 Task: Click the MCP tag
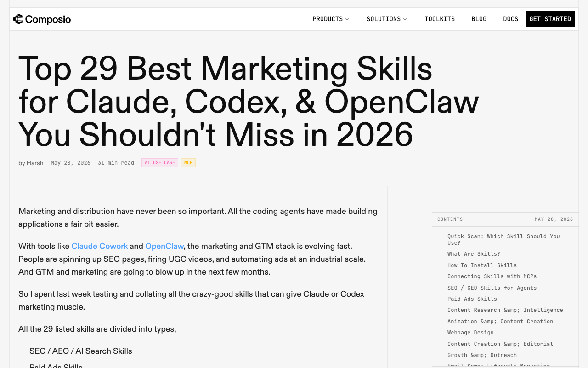188,163
